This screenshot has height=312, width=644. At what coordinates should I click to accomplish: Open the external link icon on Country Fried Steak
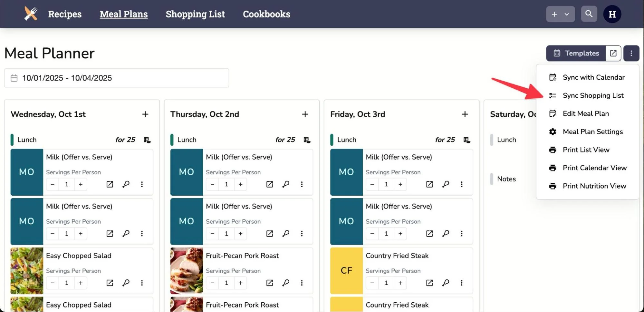pyautogui.click(x=429, y=283)
